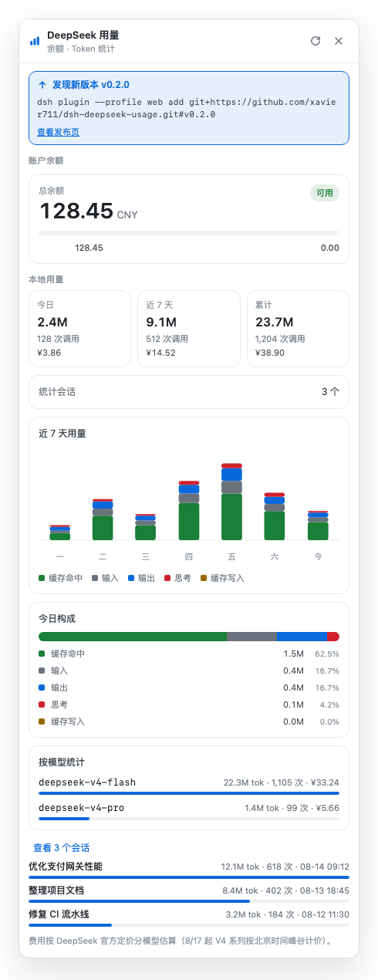Click the 今日构成 stacked composition bar
Screen dimensions: 378x980
(x=189, y=637)
